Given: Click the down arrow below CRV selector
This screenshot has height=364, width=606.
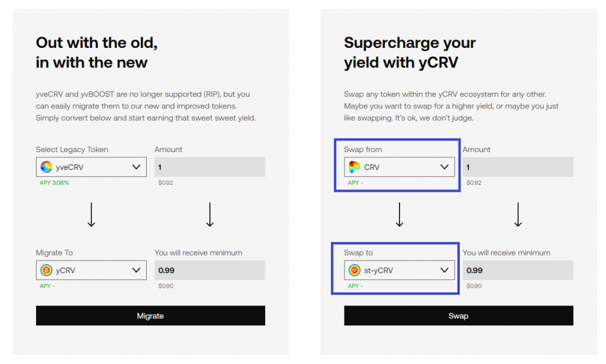Looking at the screenshot, I should [399, 214].
